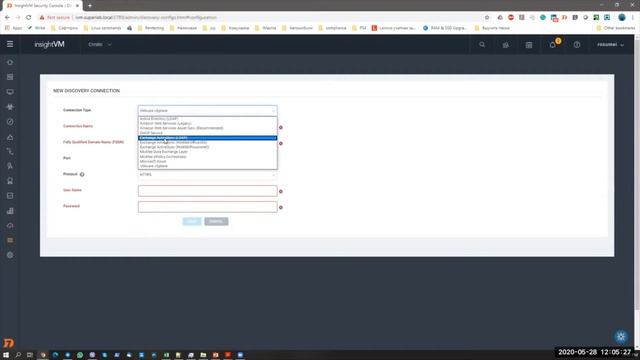
Task: Open the browser profile avatar
Action: coord(622,18)
